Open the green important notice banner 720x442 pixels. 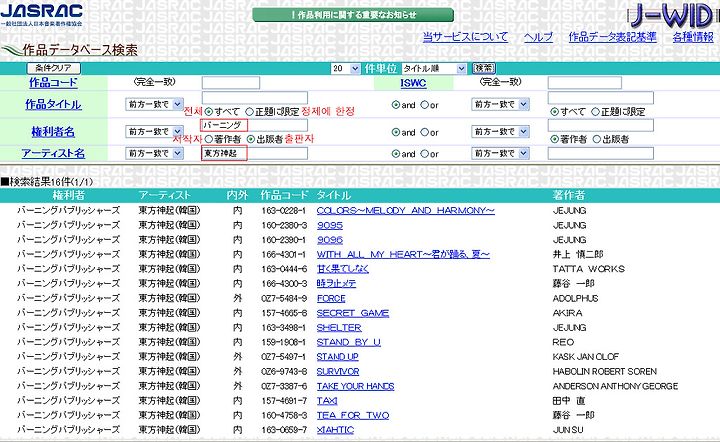[353, 15]
